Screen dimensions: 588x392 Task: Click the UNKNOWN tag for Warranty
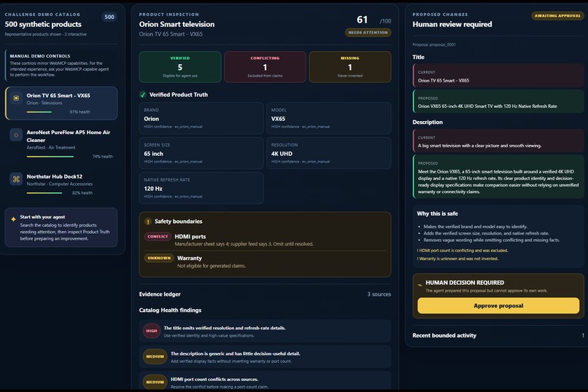159,258
